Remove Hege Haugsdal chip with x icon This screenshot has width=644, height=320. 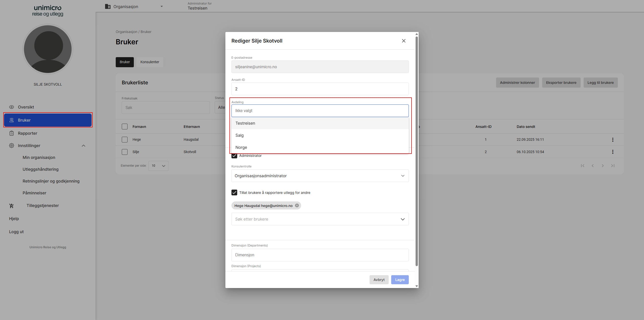297,205
